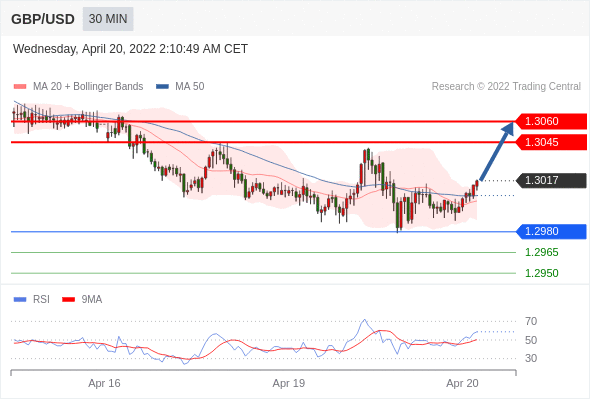
Task: Click the 1.2950 green support label
Action: pyautogui.click(x=541, y=273)
